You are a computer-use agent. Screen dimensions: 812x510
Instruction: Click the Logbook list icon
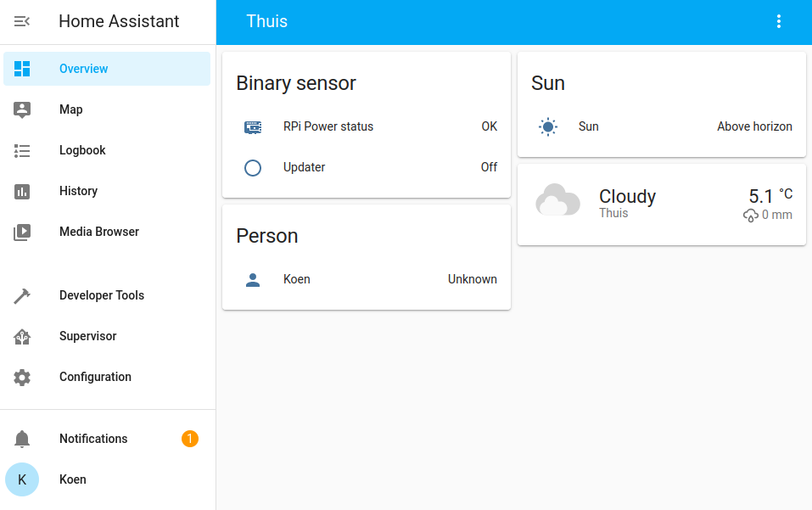point(22,150)
